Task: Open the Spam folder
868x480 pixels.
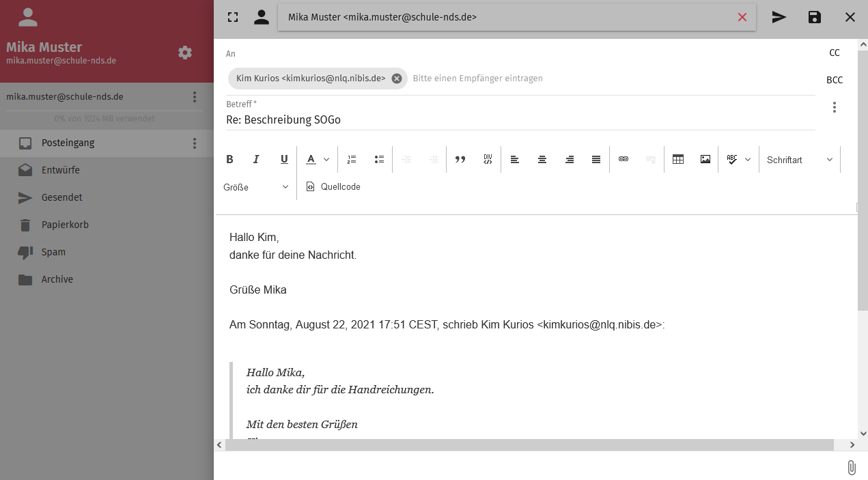Action: point(107,252)
